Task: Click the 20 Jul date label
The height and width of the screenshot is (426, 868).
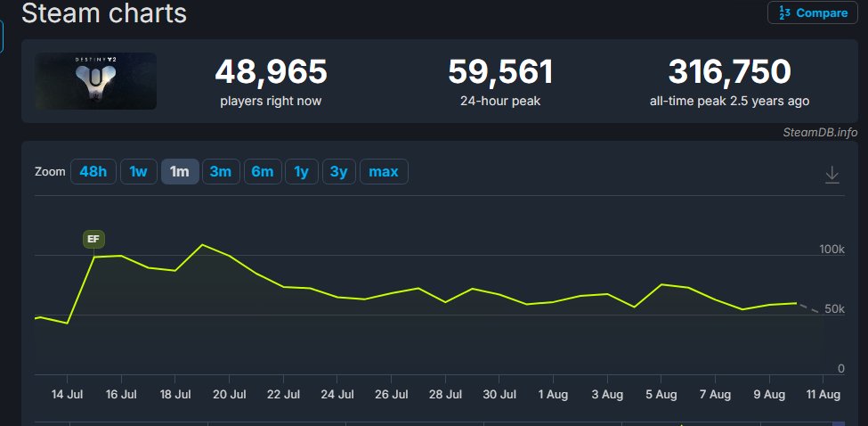Action: [x=229, y=395]
